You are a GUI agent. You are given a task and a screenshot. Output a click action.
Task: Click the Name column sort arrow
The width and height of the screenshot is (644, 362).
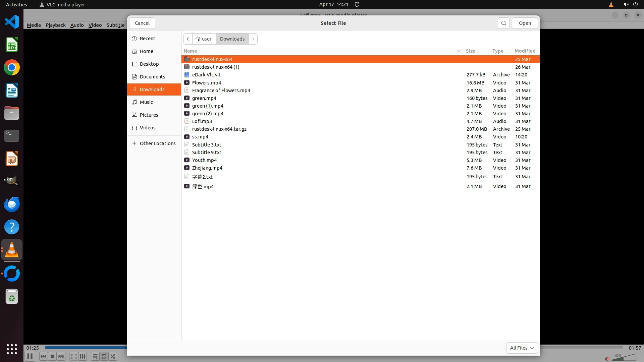(x=459, y=51)
